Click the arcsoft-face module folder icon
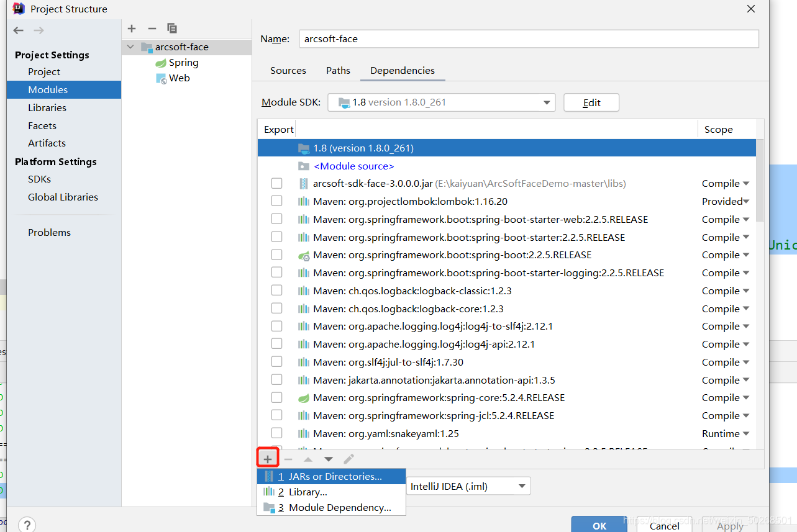Screen dimensions: 797x532 tap(147, 47)
